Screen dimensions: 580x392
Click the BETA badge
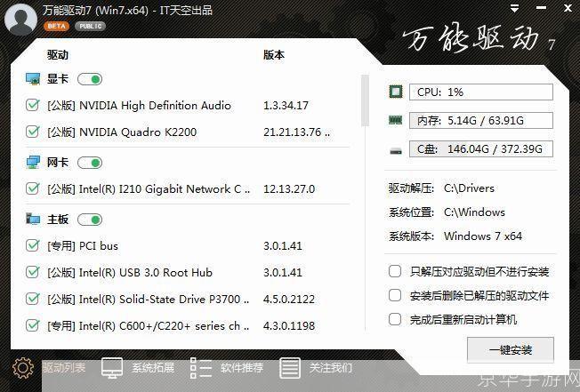(56, 27)
